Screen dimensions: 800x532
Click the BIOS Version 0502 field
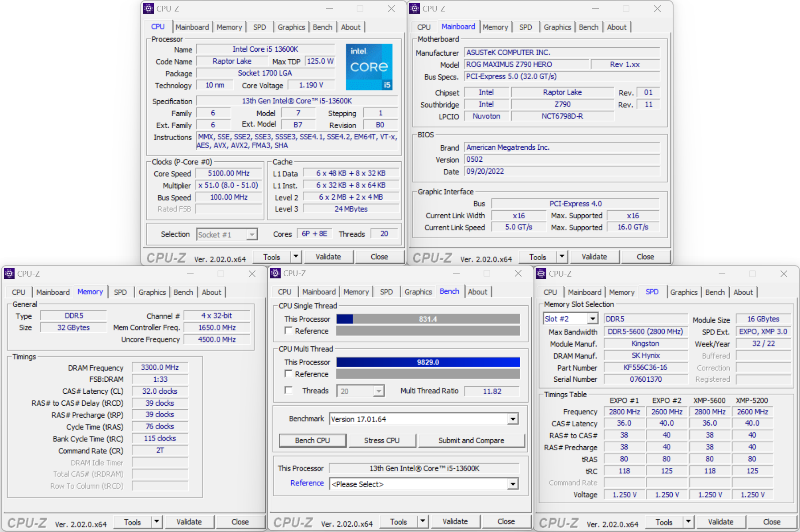click(563, 160)
